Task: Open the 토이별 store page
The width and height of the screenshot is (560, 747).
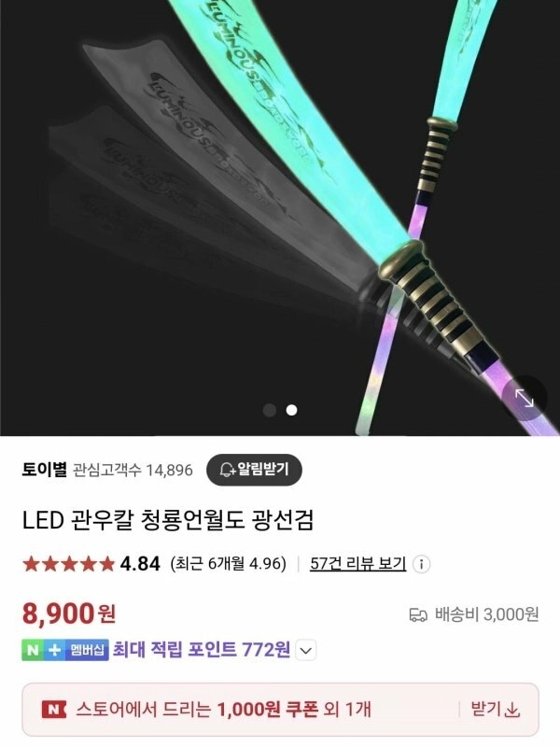Action: point(44,470)
